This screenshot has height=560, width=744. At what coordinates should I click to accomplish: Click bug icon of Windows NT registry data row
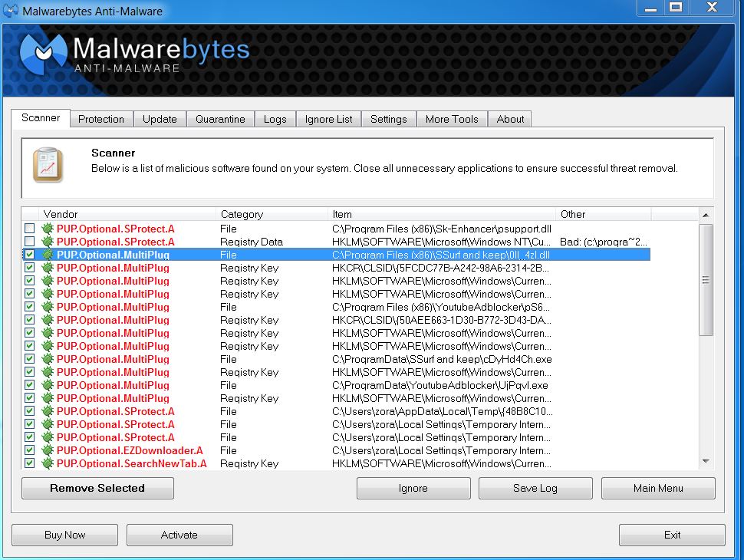[48, 242]
